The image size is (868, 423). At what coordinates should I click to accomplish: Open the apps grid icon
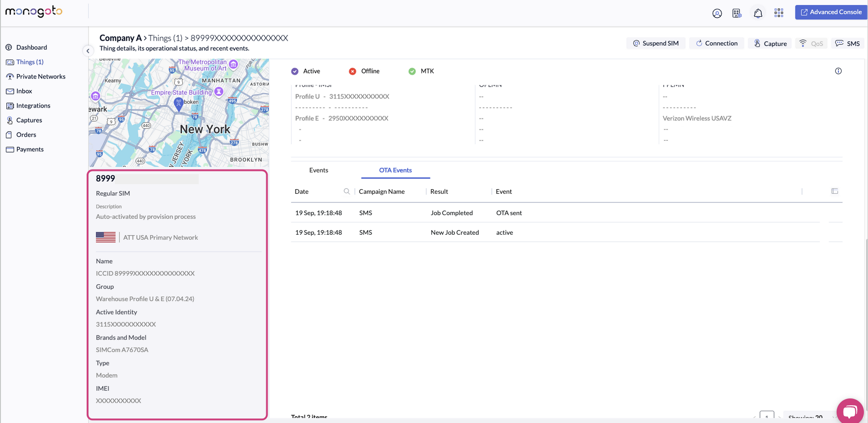[779, 13]
